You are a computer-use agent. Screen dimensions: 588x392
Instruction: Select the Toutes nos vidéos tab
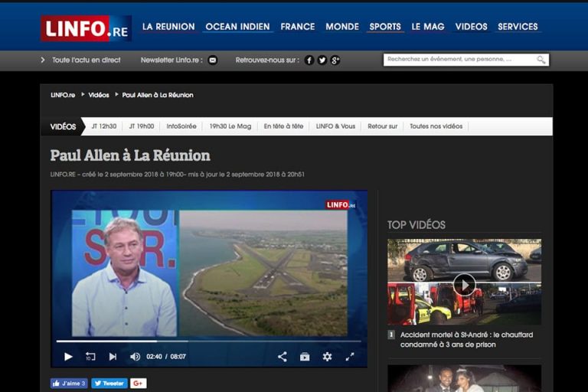436,126
